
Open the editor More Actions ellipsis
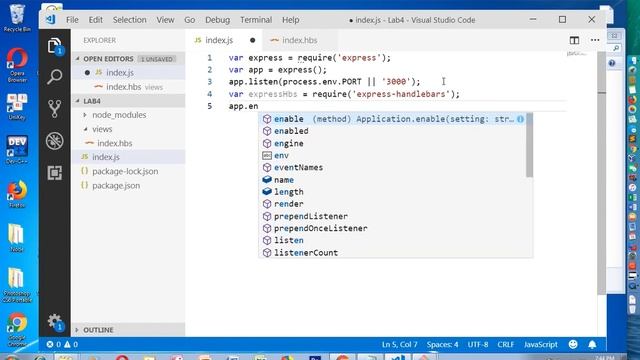[595, 40]
